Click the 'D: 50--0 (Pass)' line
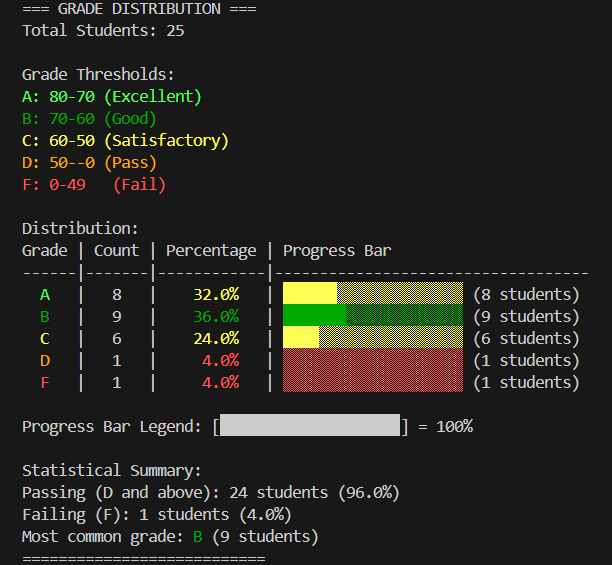Screen dimensions: 612x565 [89, 163]
